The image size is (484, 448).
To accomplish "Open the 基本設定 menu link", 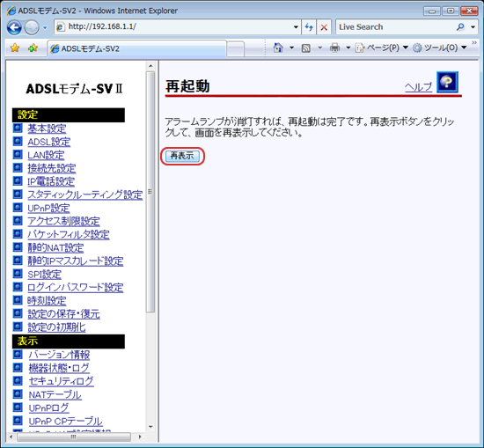I will click(47, 129).
